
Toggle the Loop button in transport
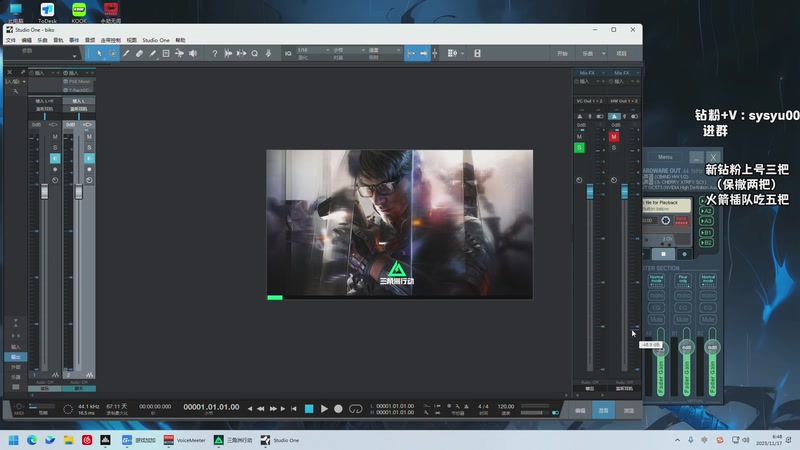click(x=355, y=408)
